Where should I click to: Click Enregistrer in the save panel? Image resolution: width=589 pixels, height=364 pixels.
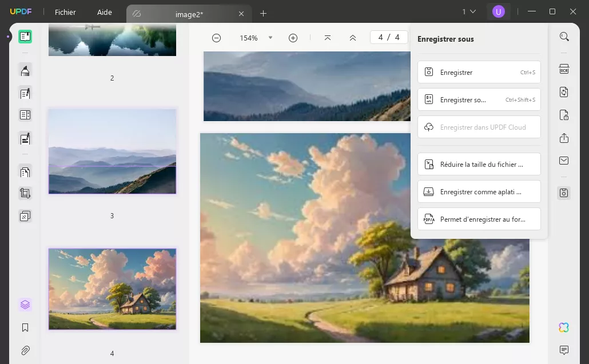479,72
